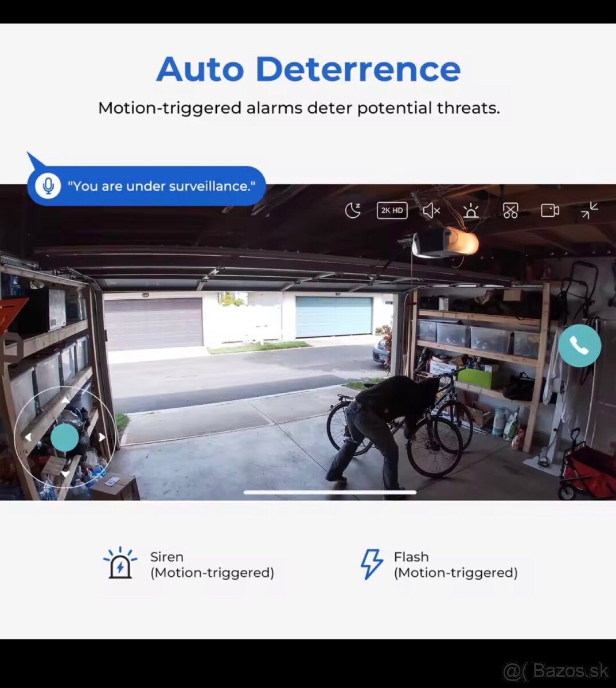The width and height of the screenshot is (616, 688).
Task: Pan camera right with joystick arrow
Action: click(102, 437)
